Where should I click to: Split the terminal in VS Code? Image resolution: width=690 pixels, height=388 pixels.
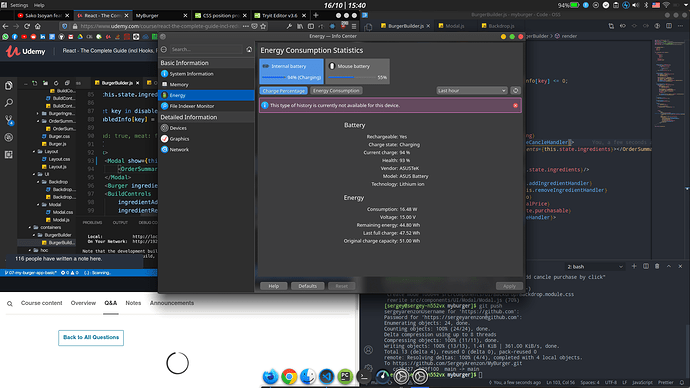pyautogui.click(x=646, y=266)
